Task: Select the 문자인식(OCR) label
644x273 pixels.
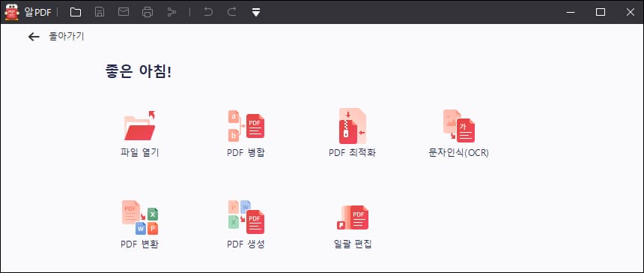Action: [459, 153]
